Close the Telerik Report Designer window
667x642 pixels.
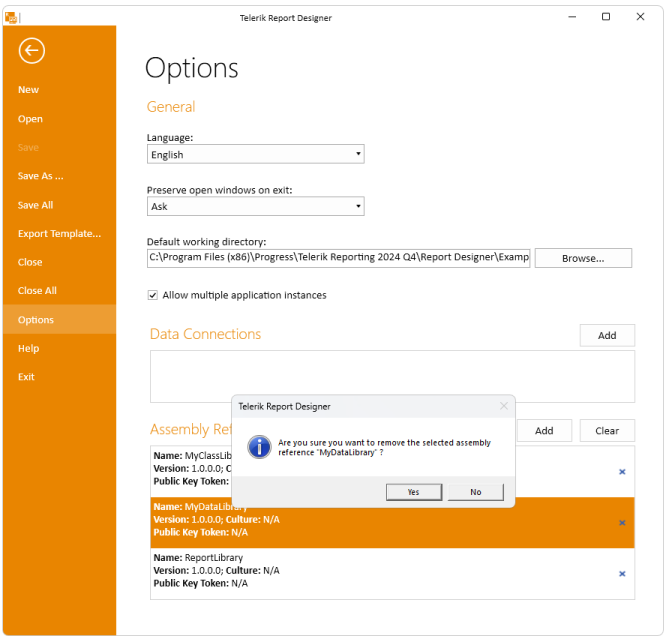(x=640, y=17)
